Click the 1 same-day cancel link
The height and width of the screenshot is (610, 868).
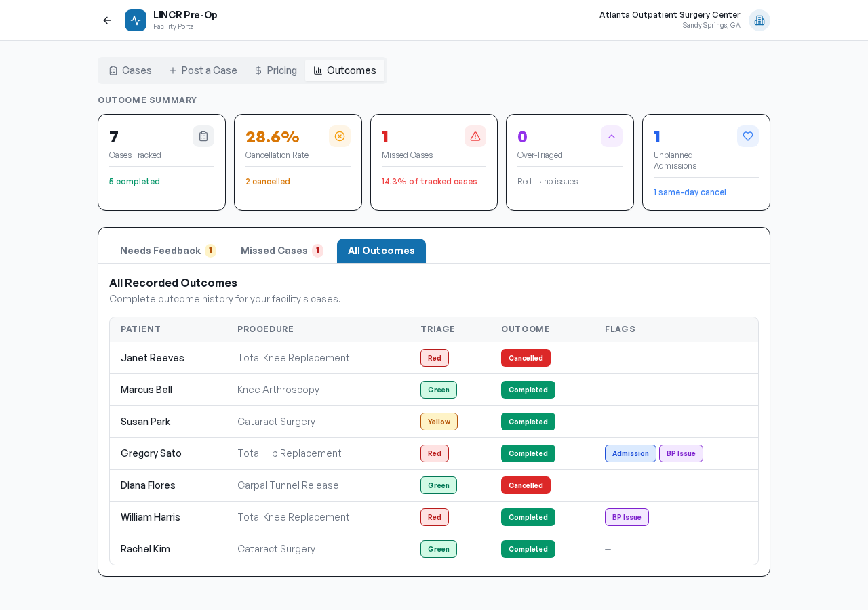coord(690,192)
